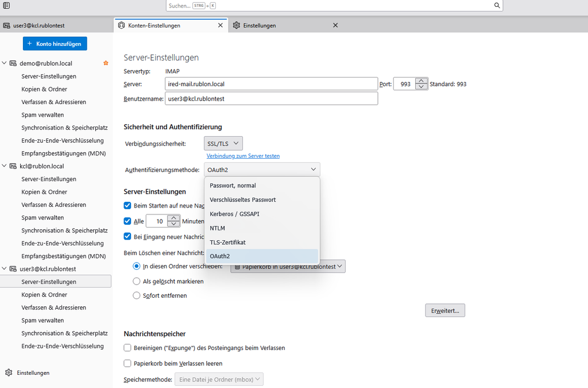Screen dimensions: 588x388
Task: Open Ende-zu-Ende-Verschlüsselung under demo@rublon.local
Action: pos(63,140)
